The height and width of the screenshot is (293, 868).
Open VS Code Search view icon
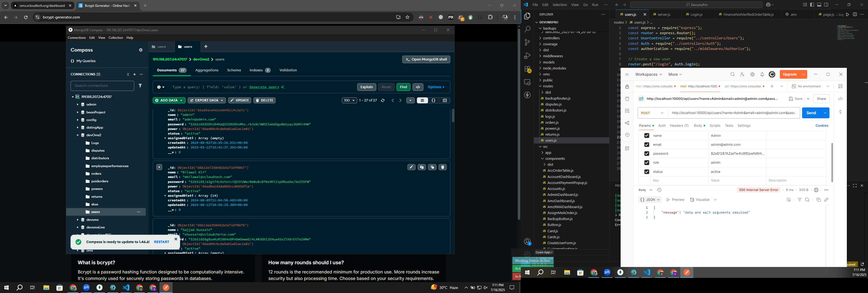[527, 29]
